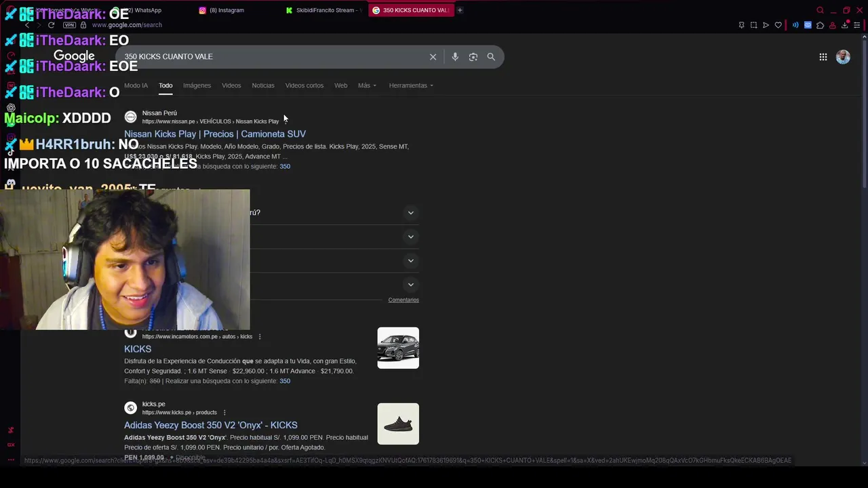This screenshot has width=868, height=488.
Task: Open the Herramientas dropdown
Action: pos(411,85)
